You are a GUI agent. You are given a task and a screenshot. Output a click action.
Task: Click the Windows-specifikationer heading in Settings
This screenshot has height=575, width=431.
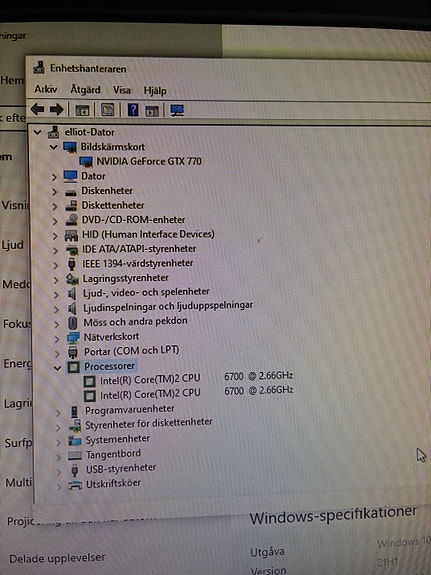coord(333,514)
